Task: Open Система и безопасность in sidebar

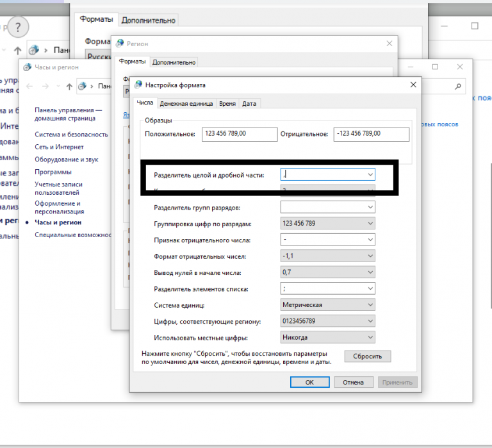Action: point(71,135)
